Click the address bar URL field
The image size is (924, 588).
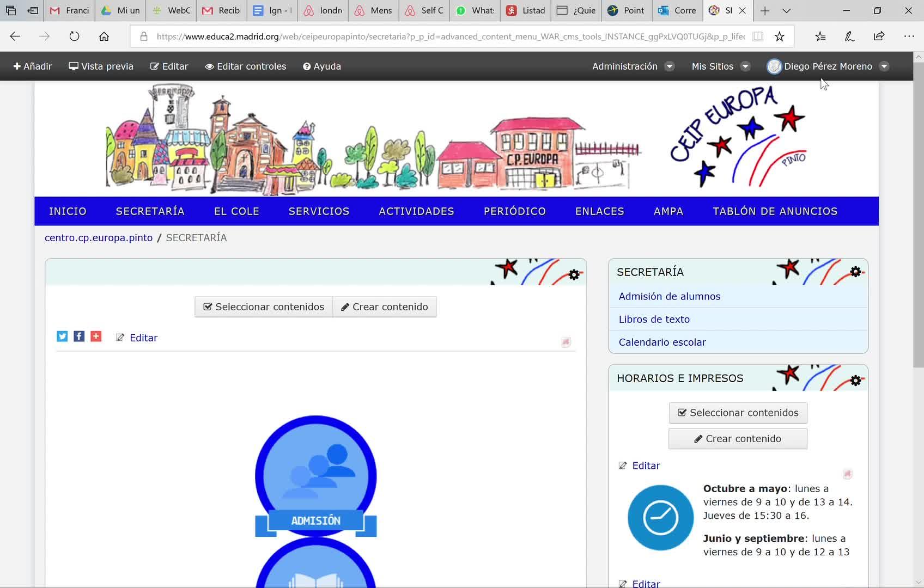[451, 36]
